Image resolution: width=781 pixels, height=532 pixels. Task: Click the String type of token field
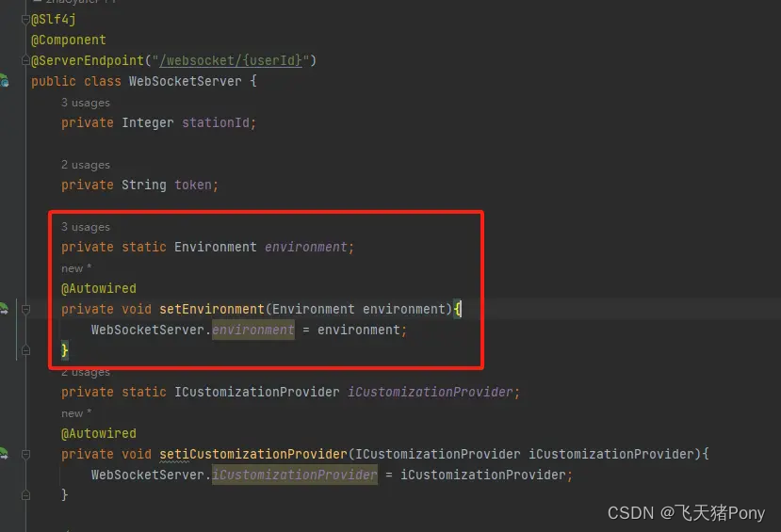pyautogui.click(x=144, y=185)
